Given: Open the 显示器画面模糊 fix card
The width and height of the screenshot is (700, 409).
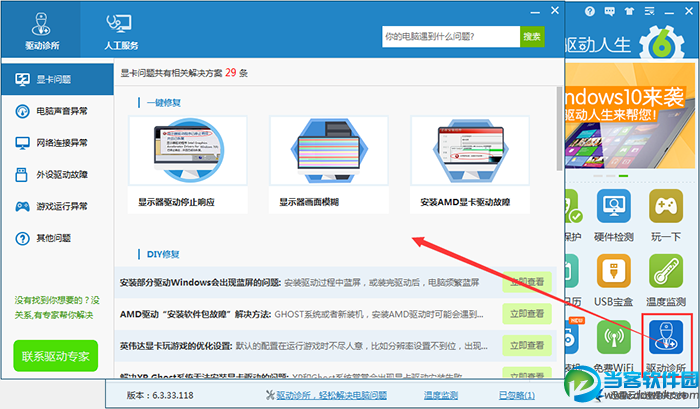Looking at the screenshot, I should [x=329, y=164].
